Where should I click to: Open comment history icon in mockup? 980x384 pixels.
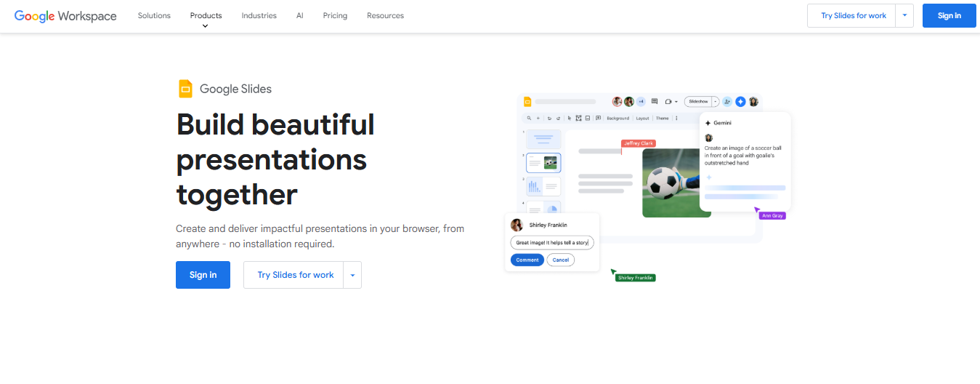pos(655,101)
